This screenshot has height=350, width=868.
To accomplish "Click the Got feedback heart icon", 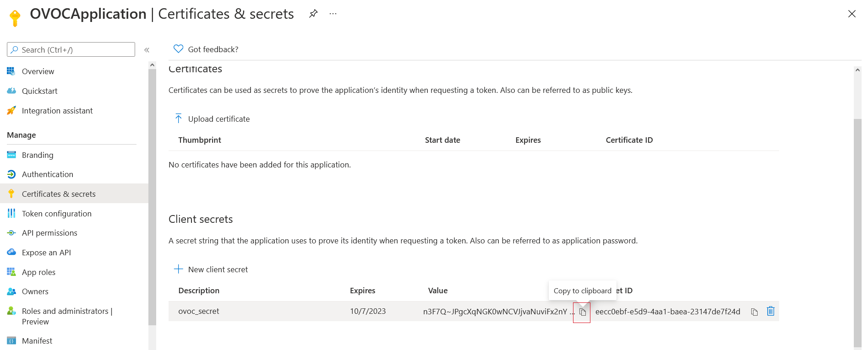I will pyautogui.click(x=179, y=49).
